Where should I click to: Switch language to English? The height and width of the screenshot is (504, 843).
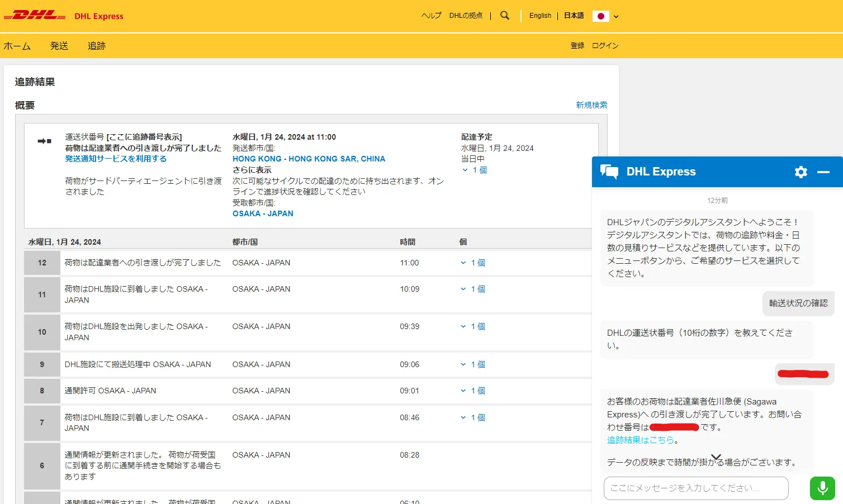click(540, 16)
